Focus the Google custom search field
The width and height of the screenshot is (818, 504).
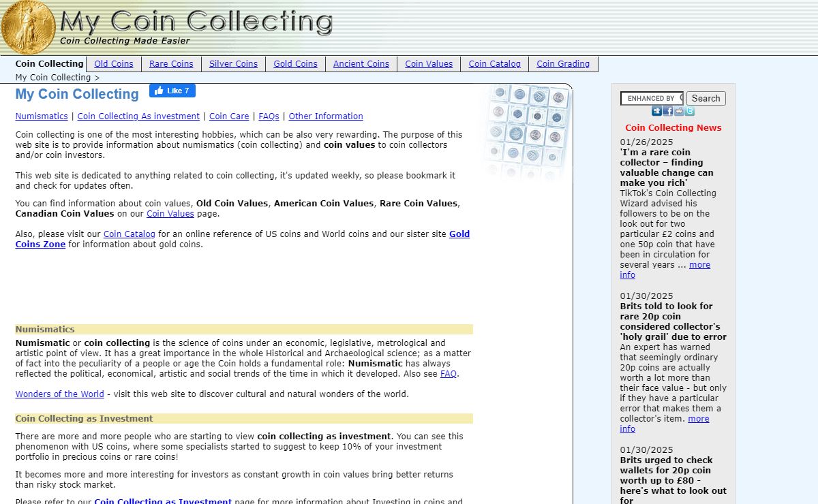[652, 98]
